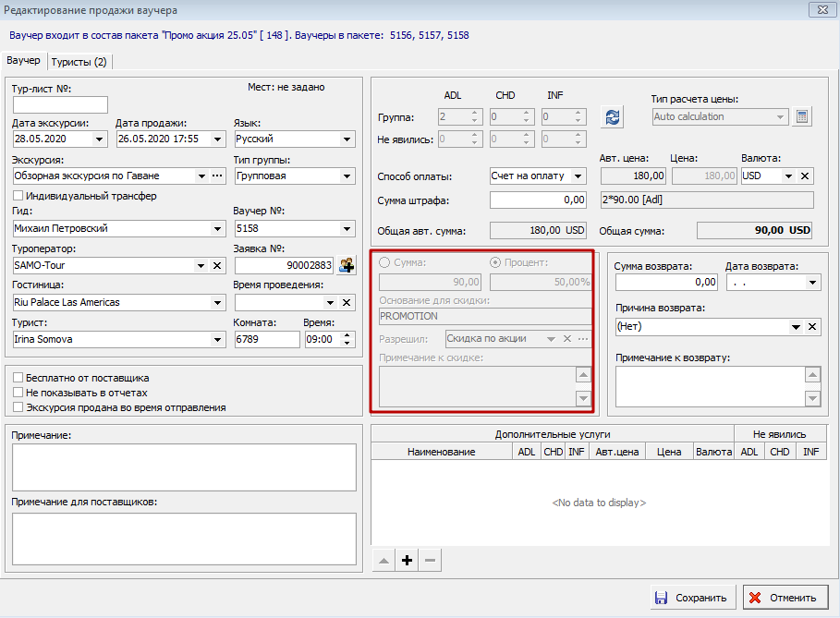Click the refund amount field
This screenshot has height=618, width=840.
pyautogui.click(x=666, y=283)
